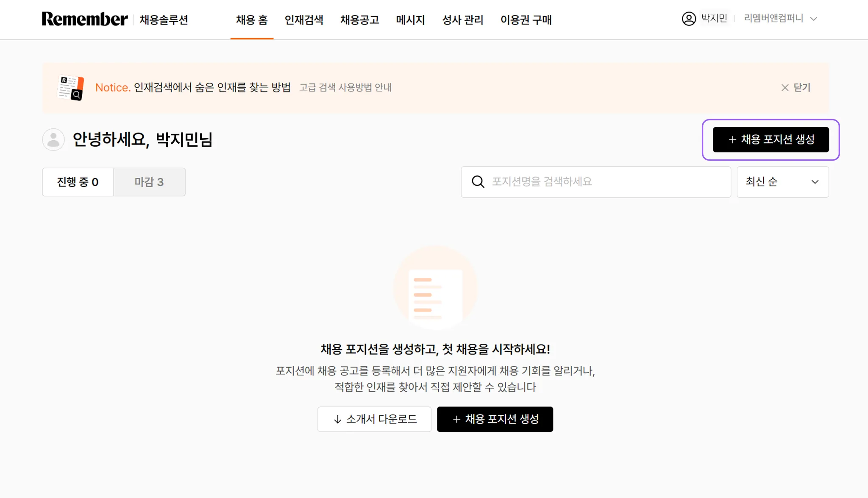Click the avatar beside 안녕하세요, 박지민님
This screenshot has width=868, height=498.
click(53, 139)
